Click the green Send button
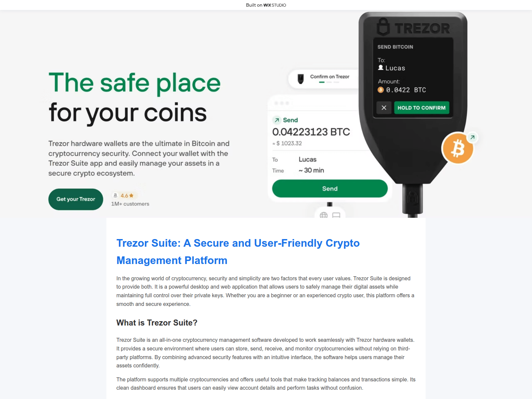The width and height of the screenshot is (532, 399). click(330, 189)
